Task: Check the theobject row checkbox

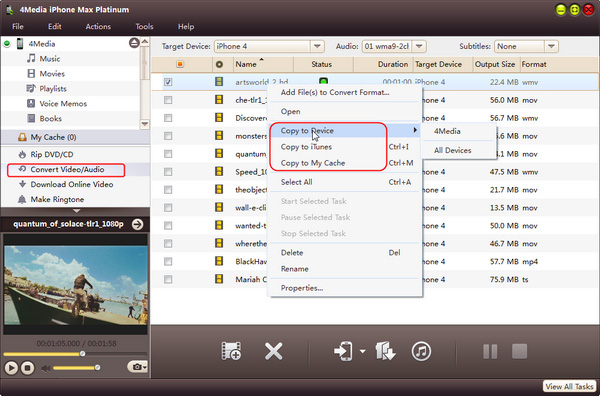Action: click(168, 190)
